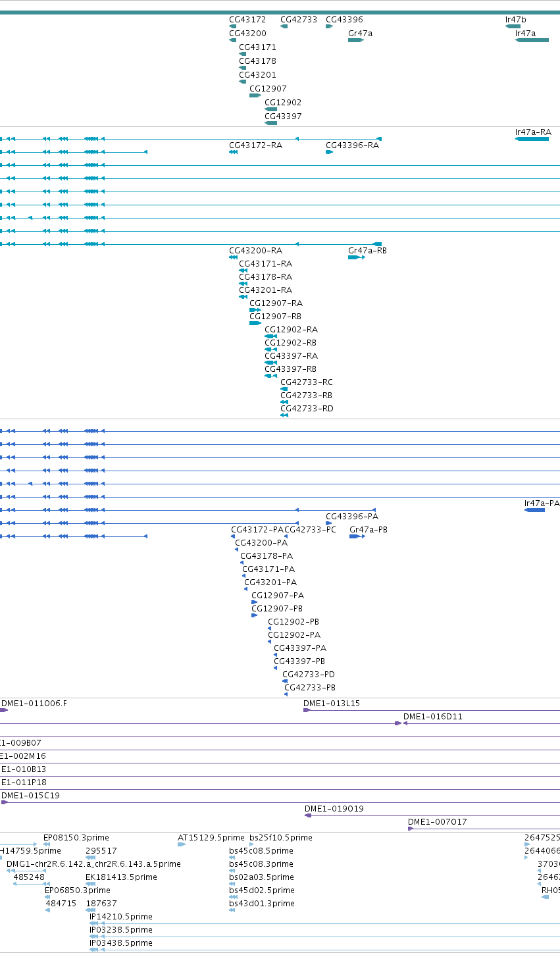Select the CG12907-PB protein label
The image size is (560, 953).
(277, 609)
